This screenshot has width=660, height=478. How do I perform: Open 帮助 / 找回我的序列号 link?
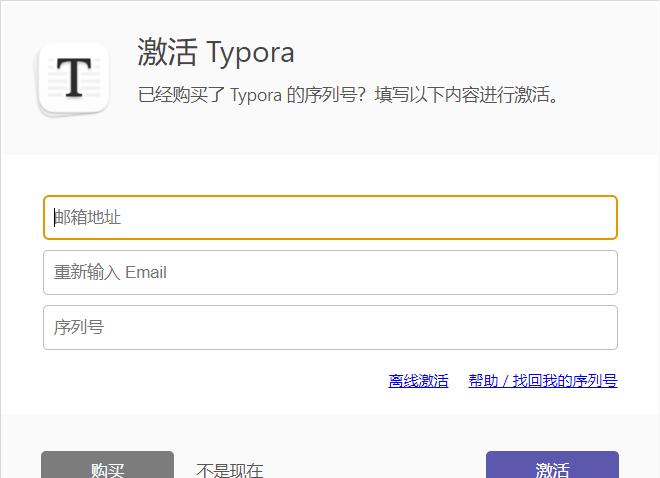click(x=543, y=381)
